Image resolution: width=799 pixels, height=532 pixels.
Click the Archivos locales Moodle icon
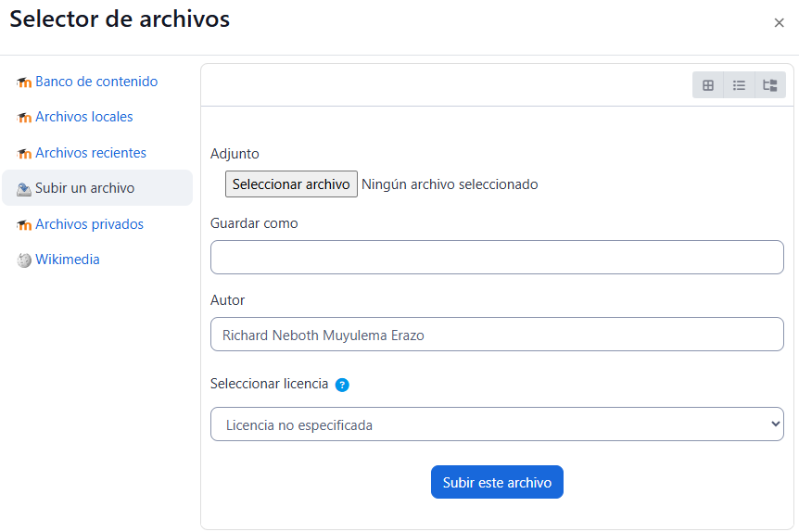(x=24, y=118)
